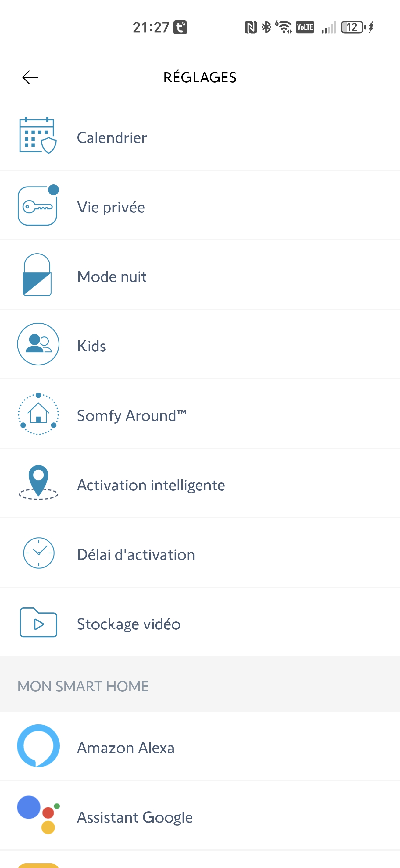
Task: Tap the Mode nuit padlock icon
Action: (37, 275)
